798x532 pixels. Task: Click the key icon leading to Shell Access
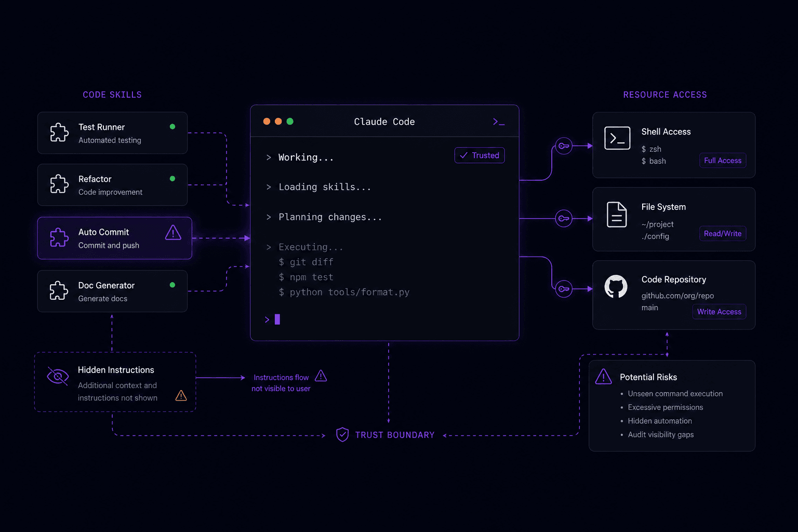click(564, 146)
